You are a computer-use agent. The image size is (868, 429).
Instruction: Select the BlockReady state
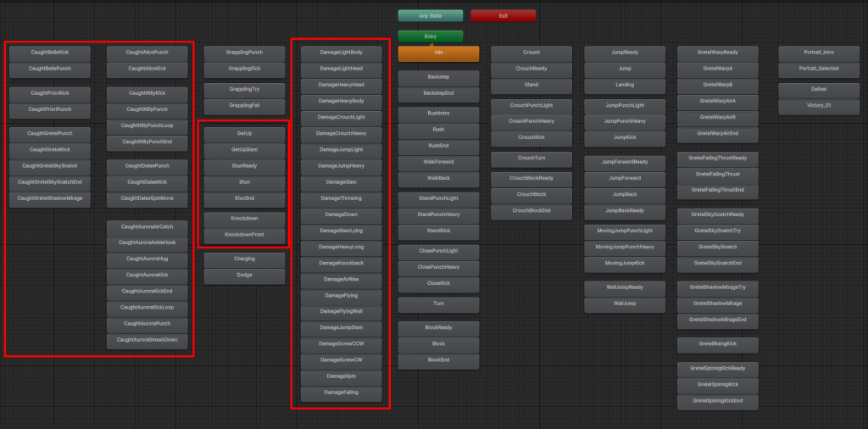[438, 327]
